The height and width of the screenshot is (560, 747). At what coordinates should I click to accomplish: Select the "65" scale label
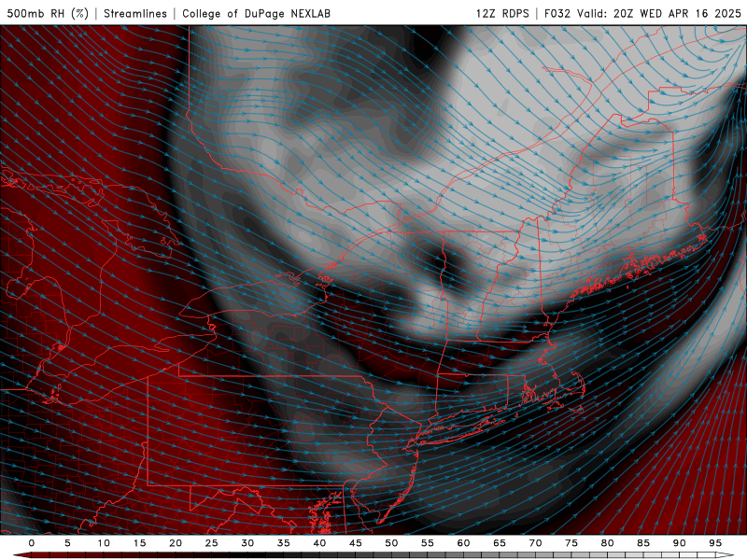[x=500, y=543]
